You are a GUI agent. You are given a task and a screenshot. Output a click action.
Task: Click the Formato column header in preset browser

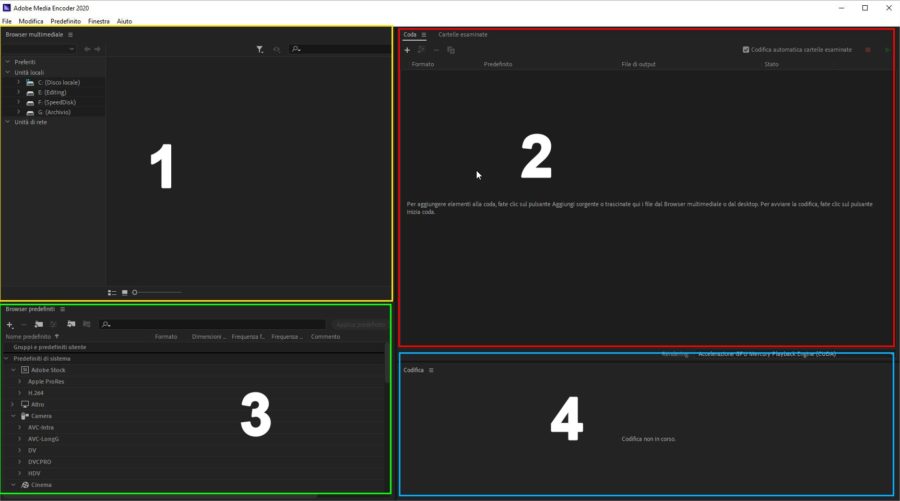(166, 337)
